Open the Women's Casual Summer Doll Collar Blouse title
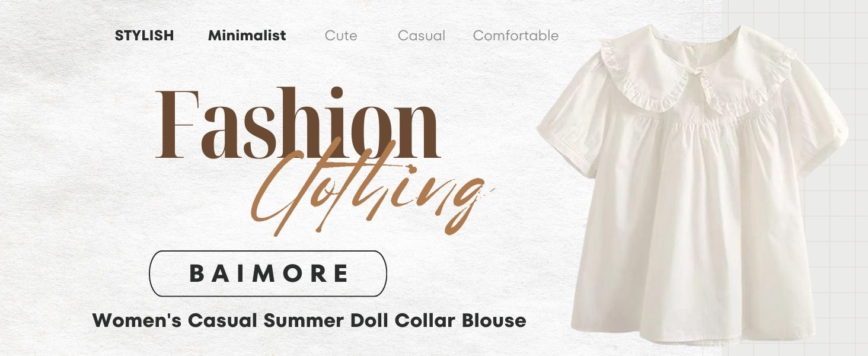Viewport: 868px width, 356px height. pos(309,320)
